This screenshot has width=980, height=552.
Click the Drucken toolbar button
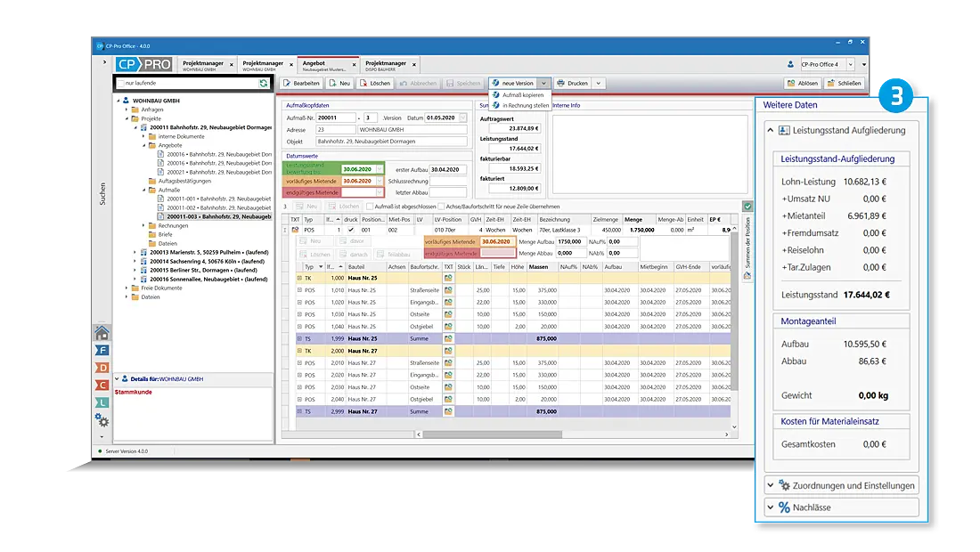pos(573,83)
